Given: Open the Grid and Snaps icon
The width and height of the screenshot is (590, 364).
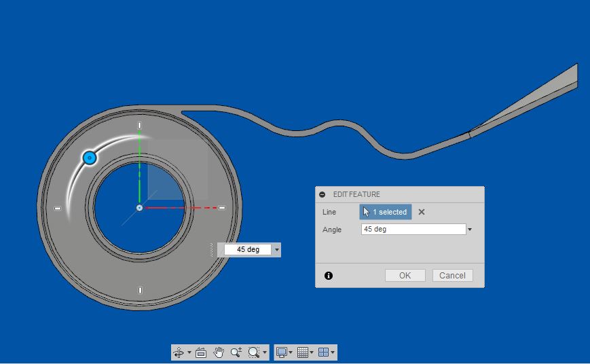Looking at the screenshot, I should (303, 352).
